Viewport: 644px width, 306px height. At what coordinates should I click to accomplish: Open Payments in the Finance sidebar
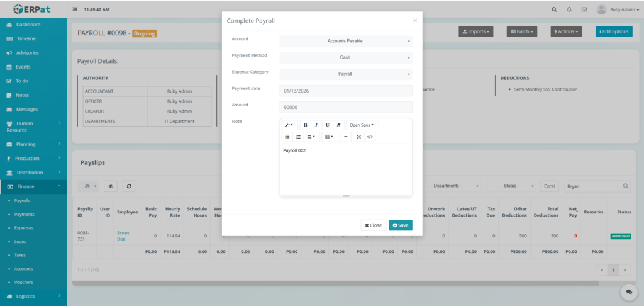[25, 214]
